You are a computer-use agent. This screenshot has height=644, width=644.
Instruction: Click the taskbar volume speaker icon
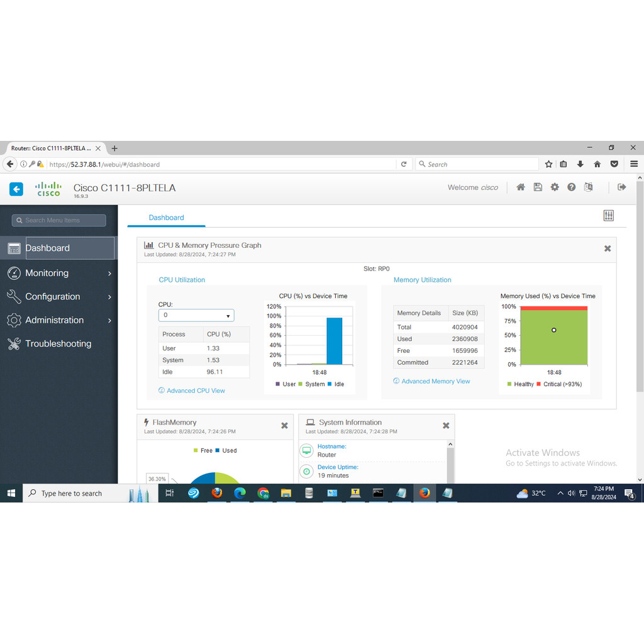coord(571,493)
